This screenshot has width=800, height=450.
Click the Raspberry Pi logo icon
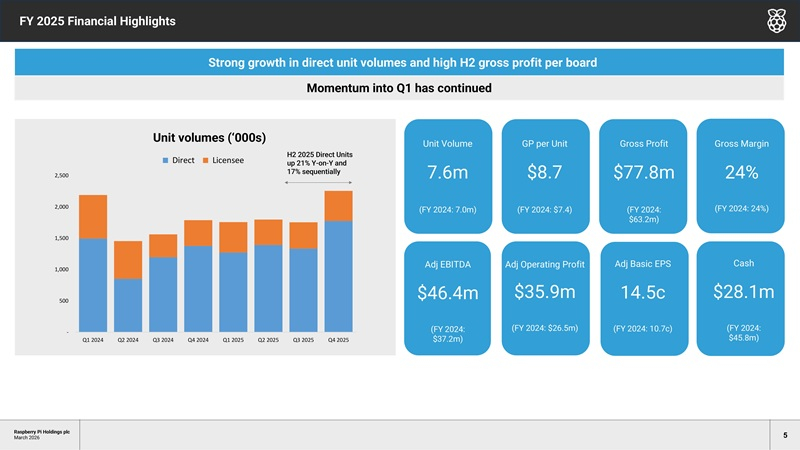(776, 20)
